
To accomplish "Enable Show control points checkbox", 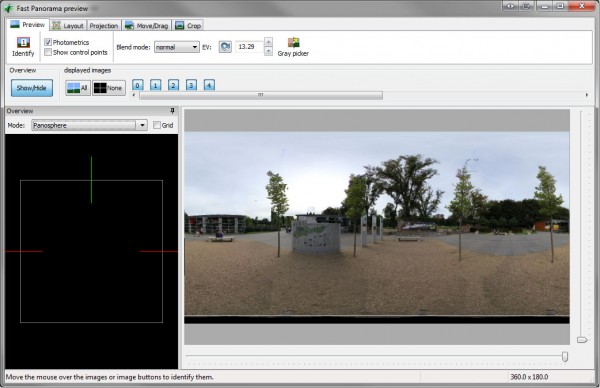I will [48, 52].
